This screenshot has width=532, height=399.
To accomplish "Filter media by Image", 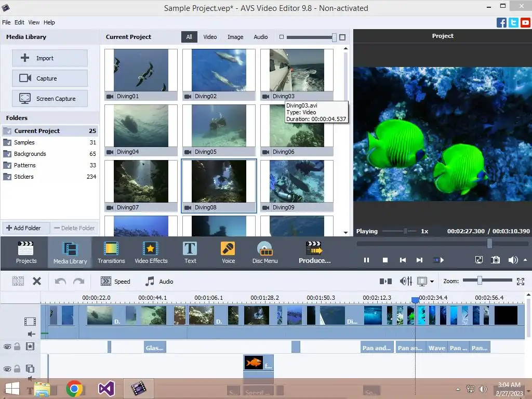I will (x=235, y=37).
